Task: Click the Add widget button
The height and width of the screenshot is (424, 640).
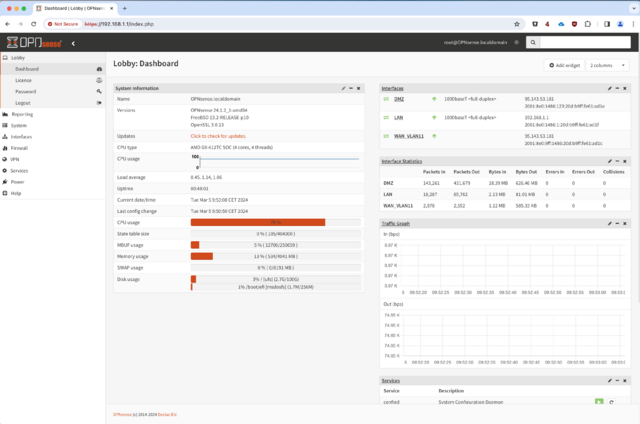Action: coord(564,65)
